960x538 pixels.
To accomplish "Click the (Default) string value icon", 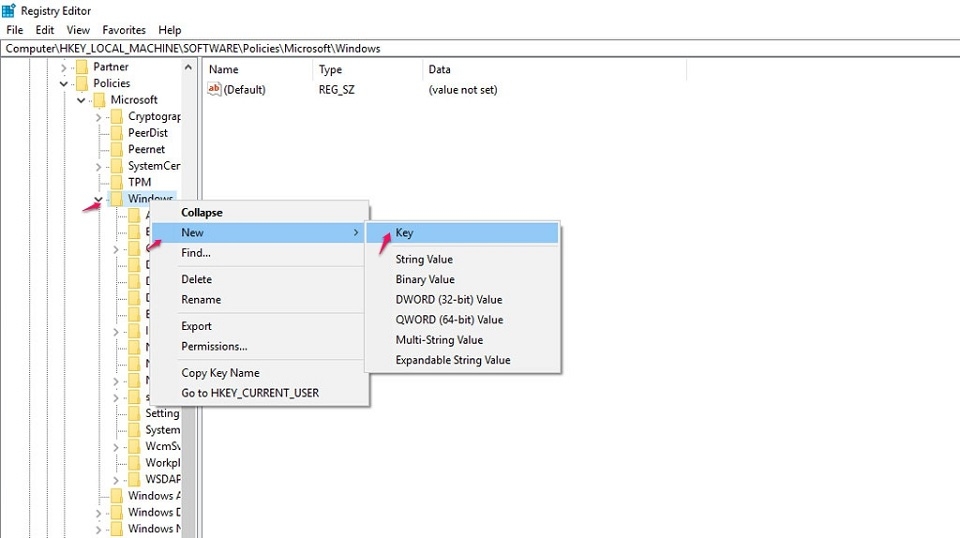I will pyautogui.click(x=214, y=89).
